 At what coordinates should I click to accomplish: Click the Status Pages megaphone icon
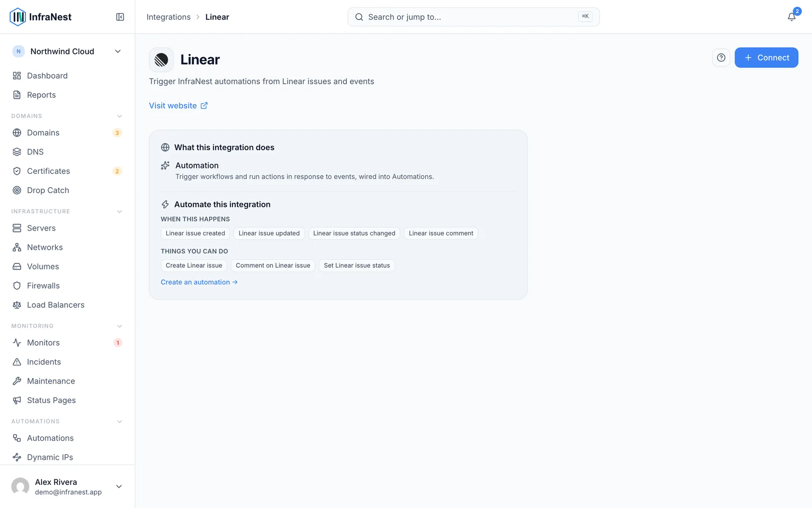pos(17,400)
